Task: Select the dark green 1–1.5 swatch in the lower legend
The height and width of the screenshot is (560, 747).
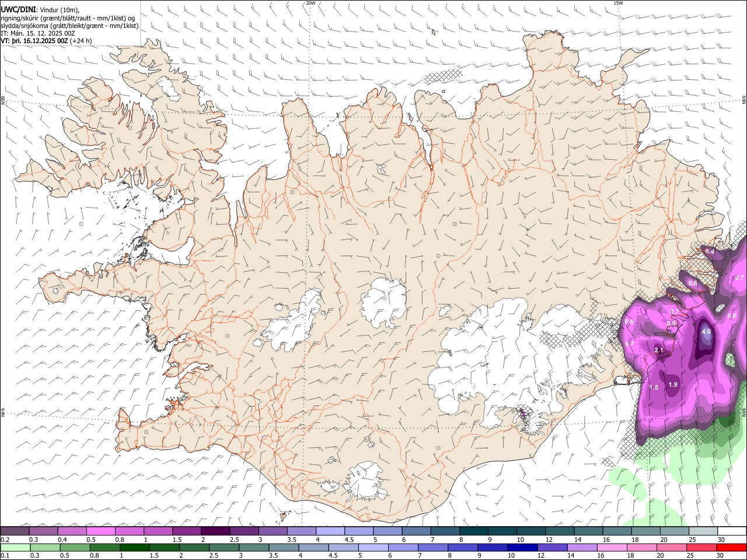Action: pos(134,547)
